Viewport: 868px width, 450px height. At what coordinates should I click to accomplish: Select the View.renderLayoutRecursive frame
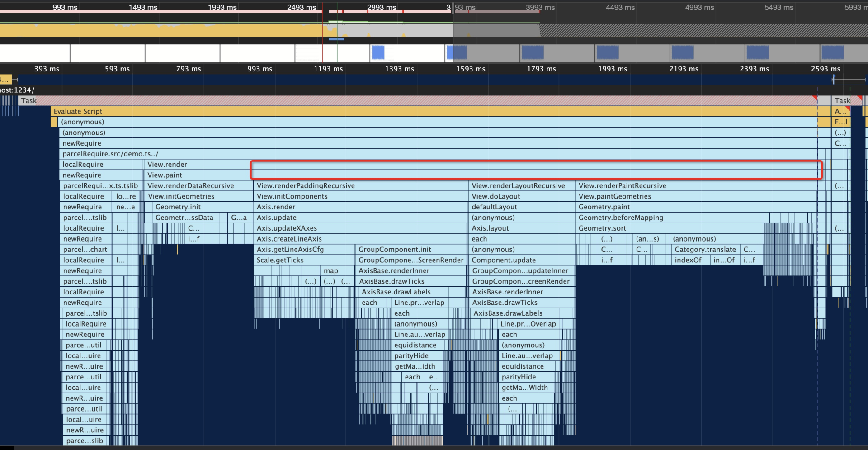(522, 186)
